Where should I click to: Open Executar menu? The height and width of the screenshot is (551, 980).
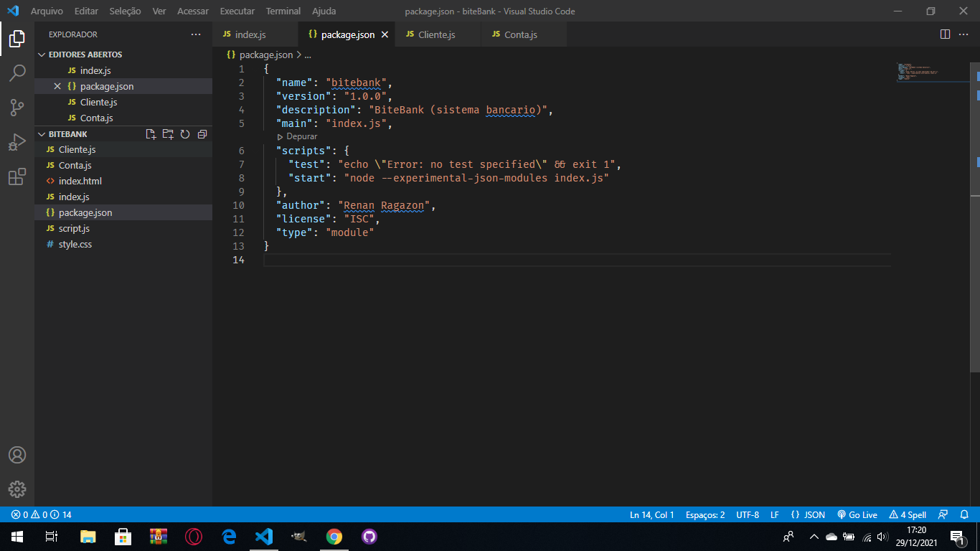tap(237, 11)
